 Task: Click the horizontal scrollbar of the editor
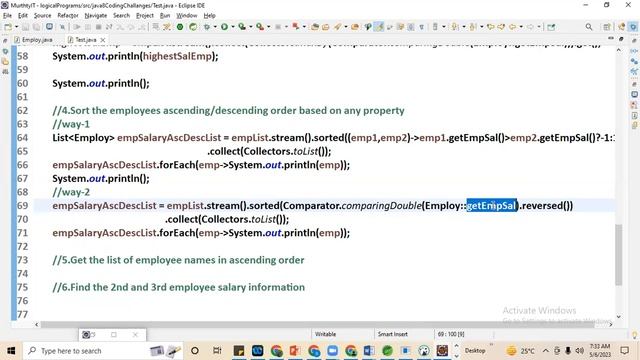(x=318, y=324)
